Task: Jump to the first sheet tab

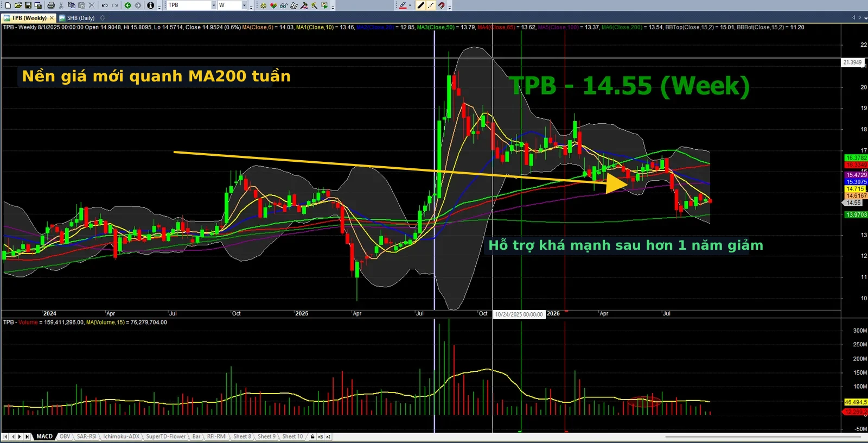Action: pyautogui.click(x=5, y=436)
